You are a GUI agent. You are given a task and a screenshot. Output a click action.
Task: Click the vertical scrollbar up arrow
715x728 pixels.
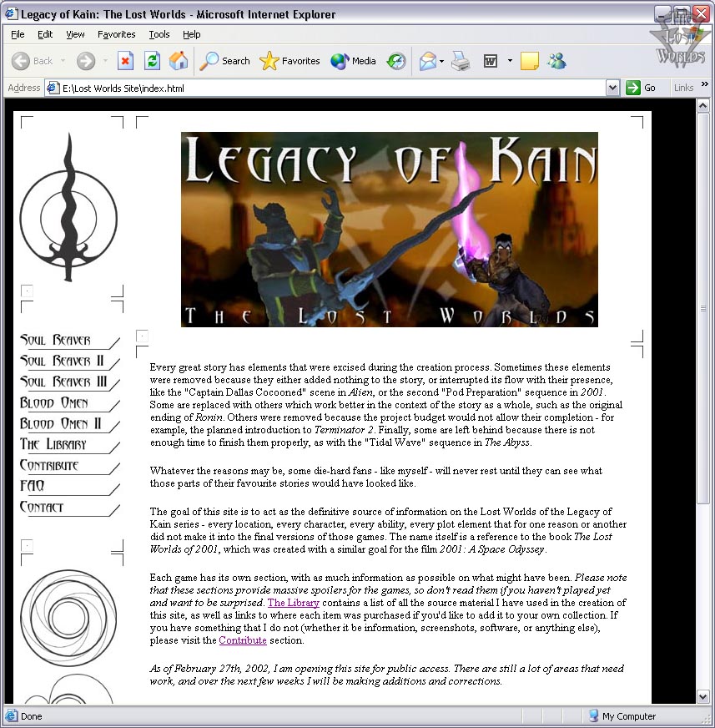click(703, 106)
